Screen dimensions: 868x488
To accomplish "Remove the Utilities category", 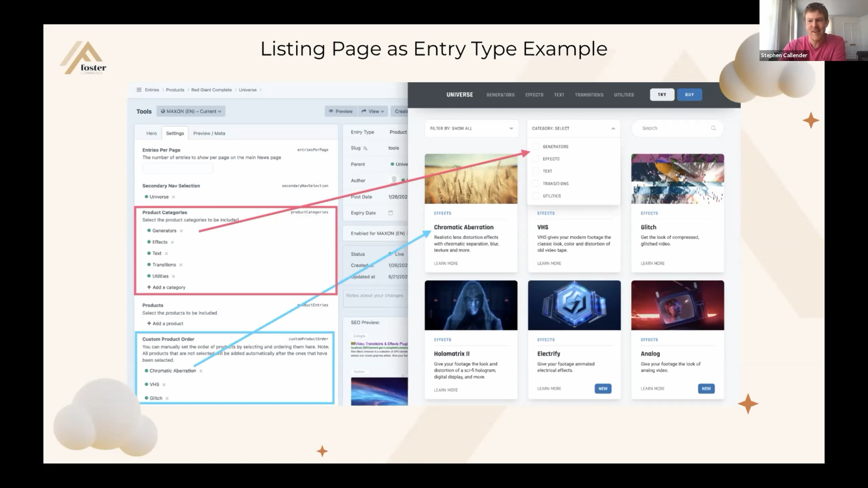I will click(x=174, y=276).
